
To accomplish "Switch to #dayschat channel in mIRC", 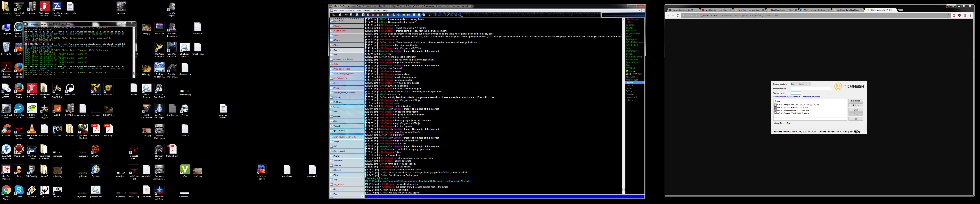I will pyautogui.click(x=347, y=161).
